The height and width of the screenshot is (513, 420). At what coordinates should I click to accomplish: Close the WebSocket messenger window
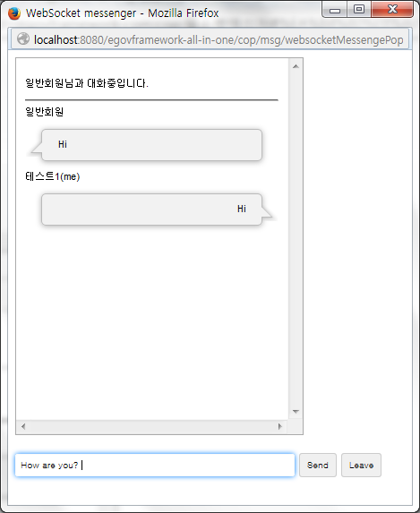tap(392, 10)
